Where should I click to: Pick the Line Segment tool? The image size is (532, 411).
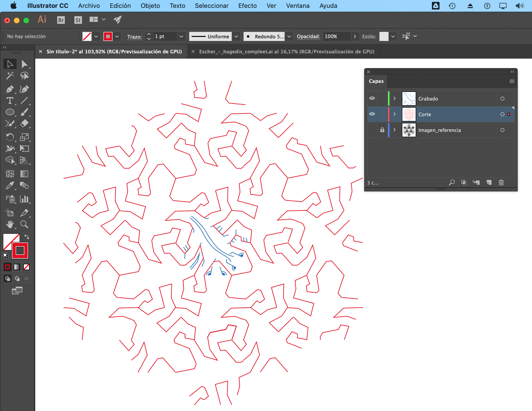24,100
